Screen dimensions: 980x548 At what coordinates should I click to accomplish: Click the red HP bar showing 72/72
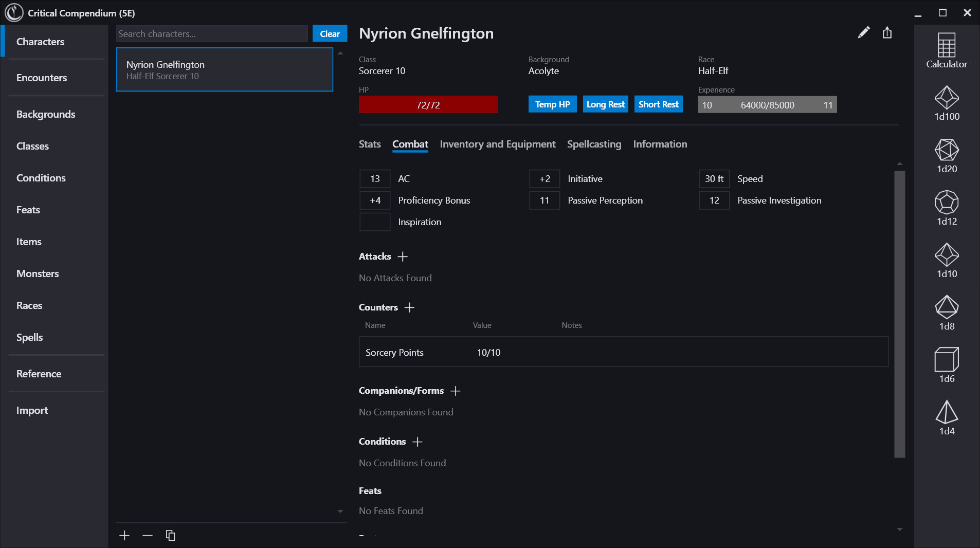[x=428, y=104]
